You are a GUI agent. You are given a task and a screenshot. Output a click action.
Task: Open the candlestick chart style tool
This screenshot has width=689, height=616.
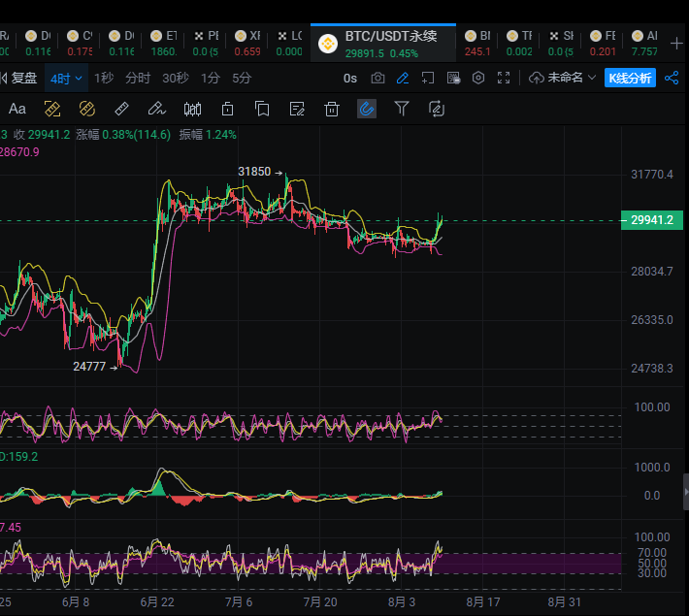(x=192, y=109)
